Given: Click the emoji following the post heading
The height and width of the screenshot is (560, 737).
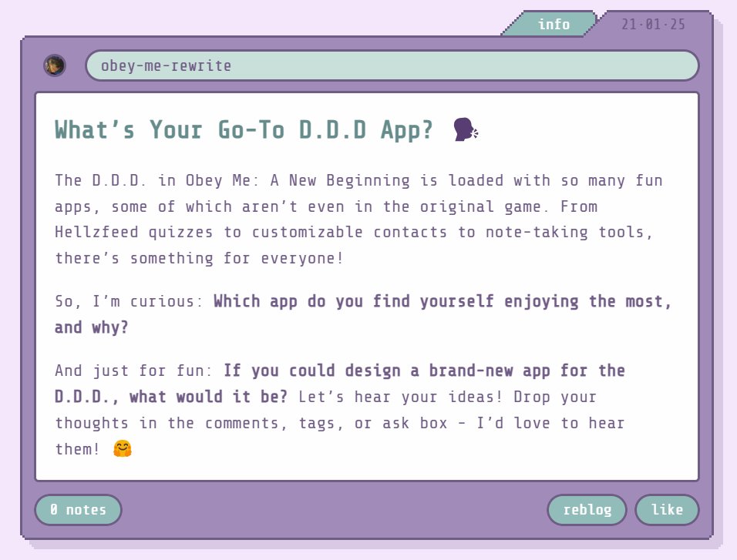Looking at the screenshot, I should (463, 130).
